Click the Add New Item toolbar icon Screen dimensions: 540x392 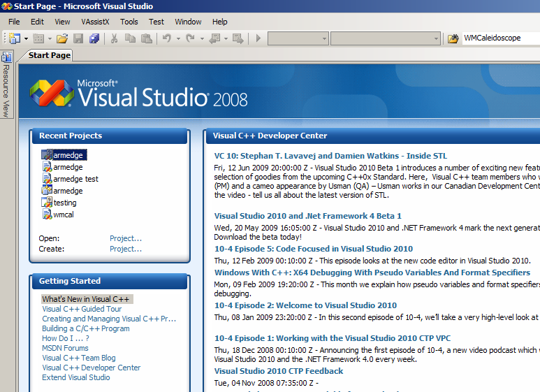coord(38,38)
